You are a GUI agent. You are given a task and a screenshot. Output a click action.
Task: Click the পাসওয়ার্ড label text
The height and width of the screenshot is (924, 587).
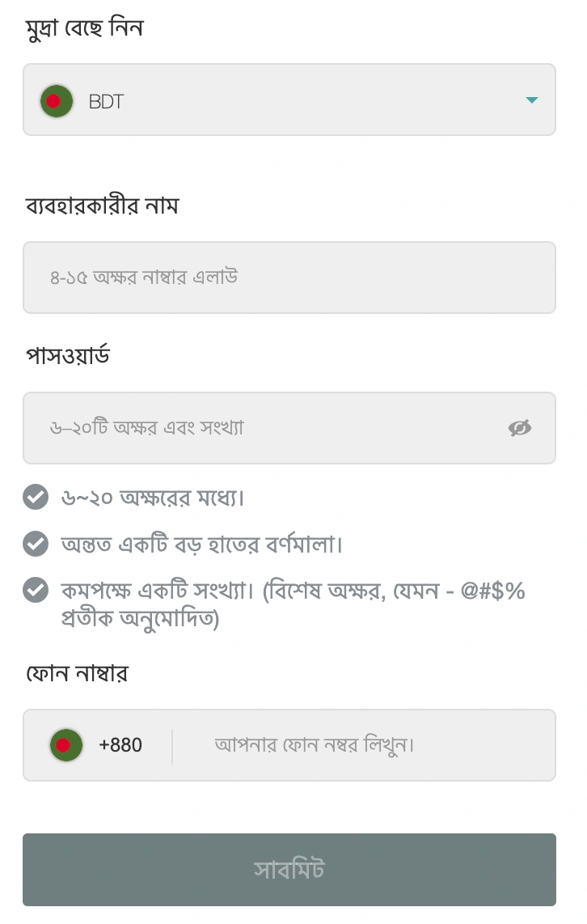[68, 355]
